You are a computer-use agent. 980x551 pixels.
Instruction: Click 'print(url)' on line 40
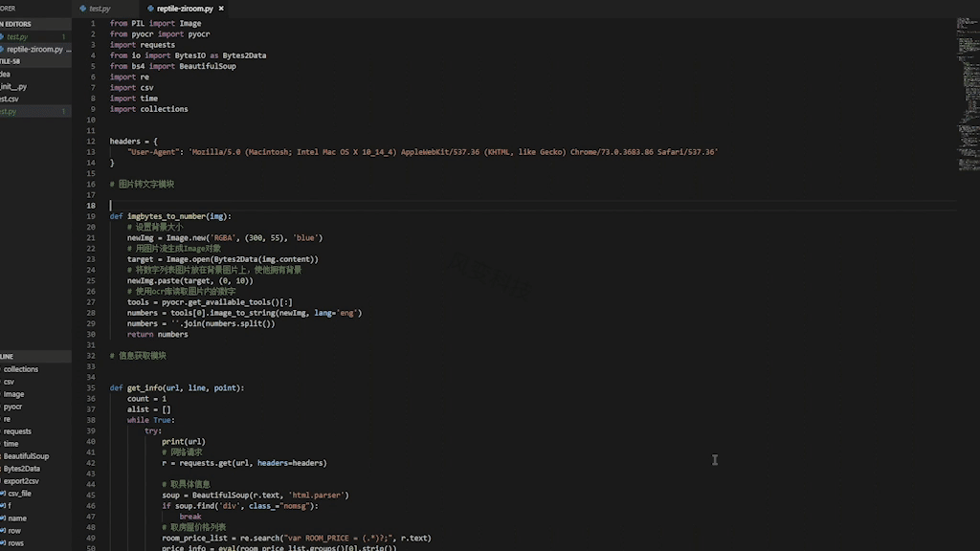[184, 442]
